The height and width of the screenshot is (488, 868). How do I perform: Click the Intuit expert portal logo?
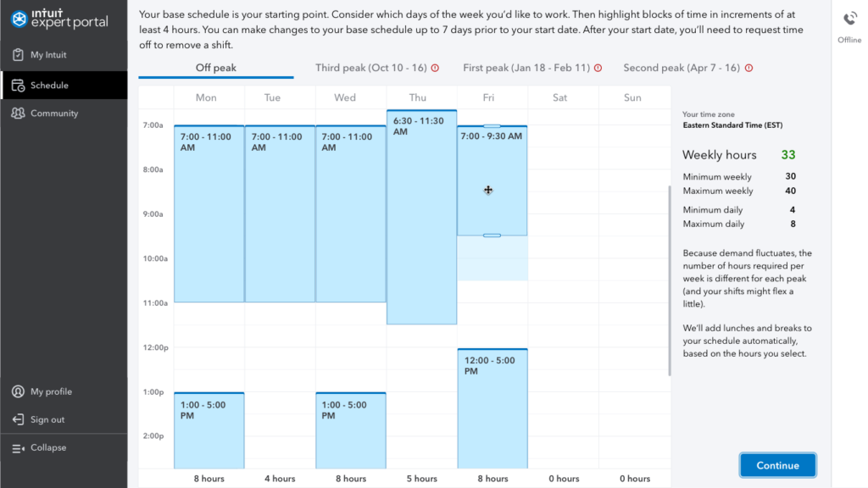pyautogui.click(x=60, y=18)
